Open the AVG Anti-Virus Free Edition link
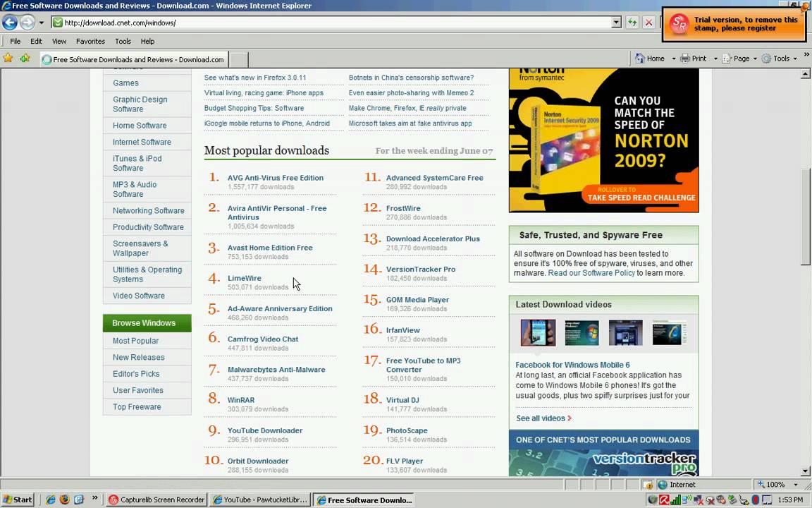This screenshot has width=812, height=508. coord(276,177)
